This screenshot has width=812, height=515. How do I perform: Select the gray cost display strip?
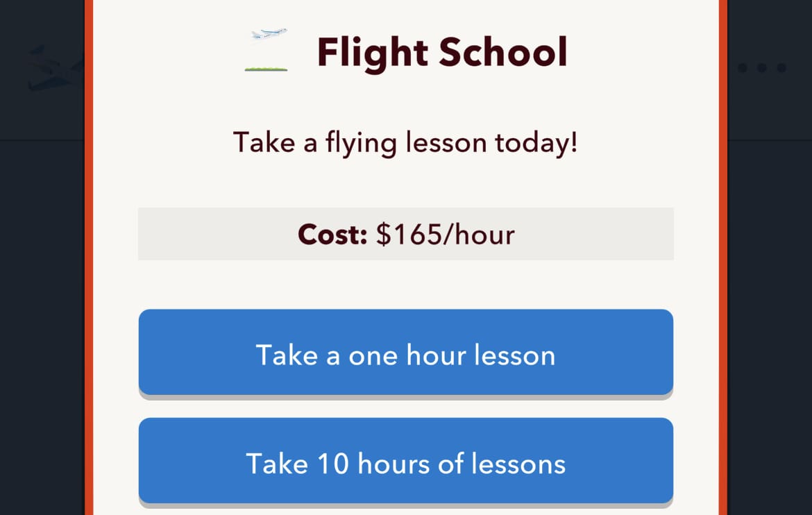[x=406, y=233]
